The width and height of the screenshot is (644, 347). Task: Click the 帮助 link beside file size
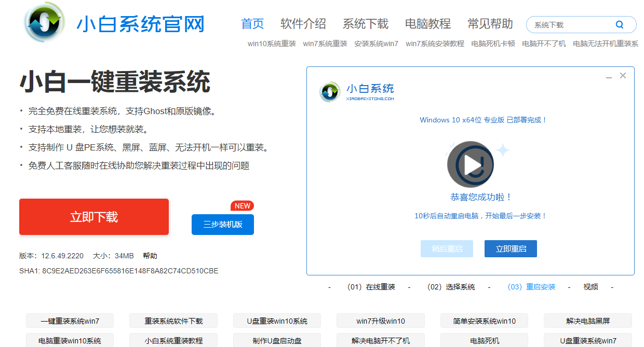150,256
